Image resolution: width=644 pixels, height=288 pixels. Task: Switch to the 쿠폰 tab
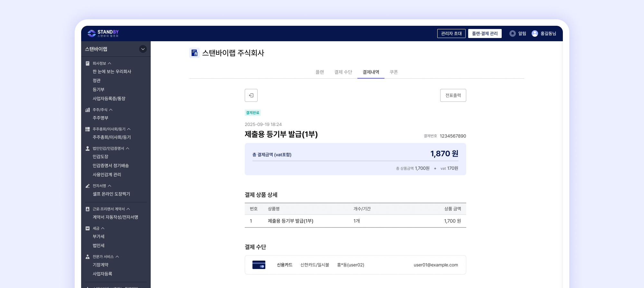point(393,72)
